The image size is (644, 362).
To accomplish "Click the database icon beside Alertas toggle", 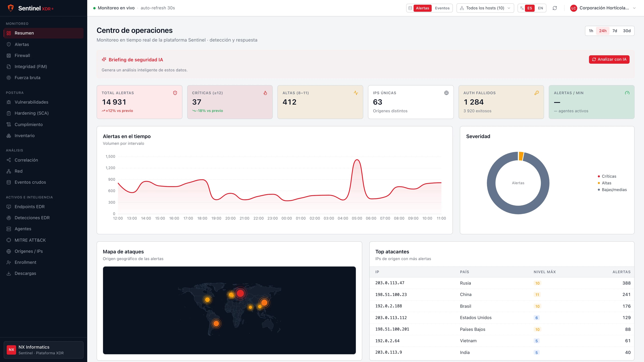I will [410, 8].
